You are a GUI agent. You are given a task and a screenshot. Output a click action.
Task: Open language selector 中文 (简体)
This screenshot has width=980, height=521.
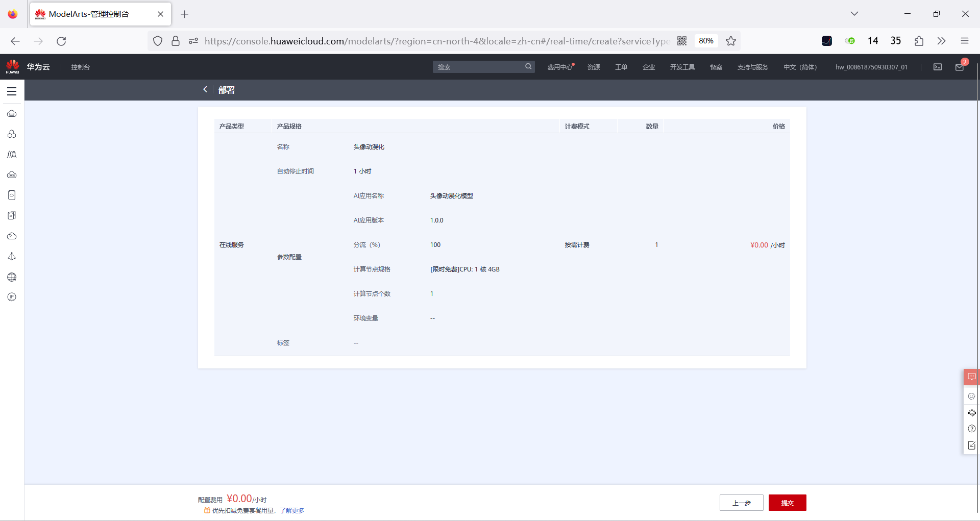tap(800, 67)
